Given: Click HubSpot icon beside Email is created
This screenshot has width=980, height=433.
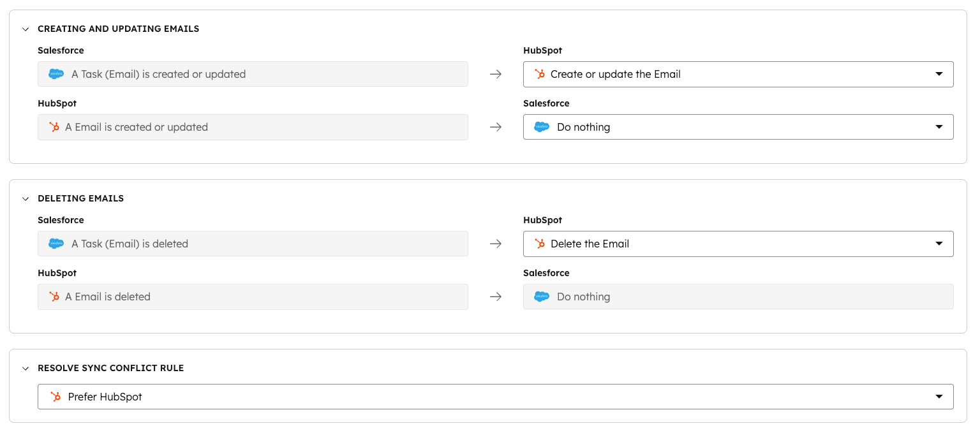Looking at the screenshot, I should coord(54,127).
